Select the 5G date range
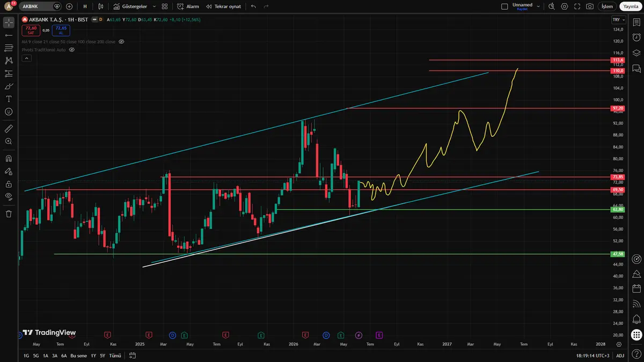The height and width of the screenshot is (362, 644). click(x=36, y=356)
